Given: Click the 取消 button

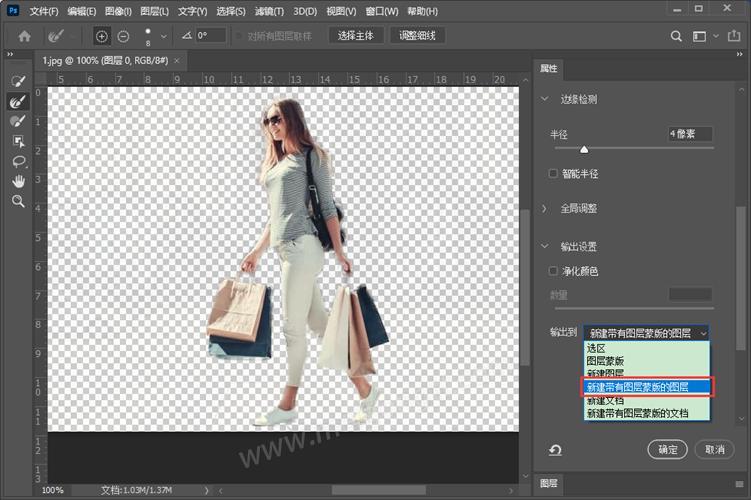Looking at the screenshot, I should [714, 449].
